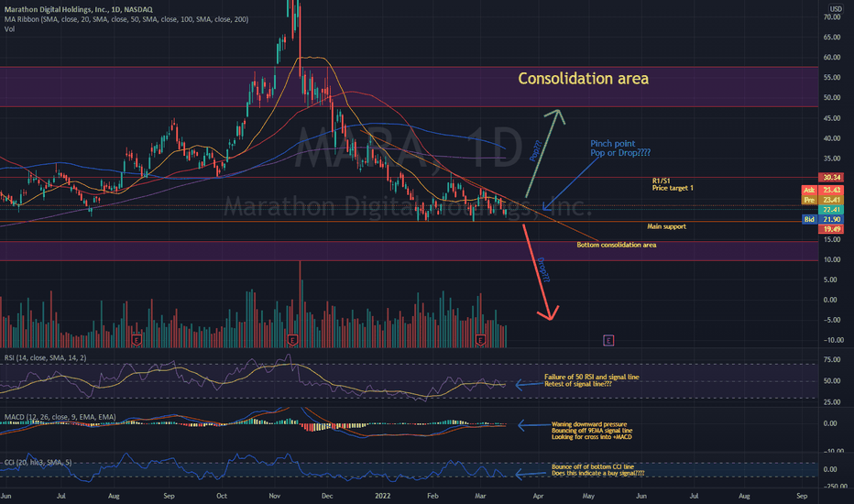The height and width of the screenshot is (504, 854).
Task: Click the 15.00 price axis label
Action: 832,240
